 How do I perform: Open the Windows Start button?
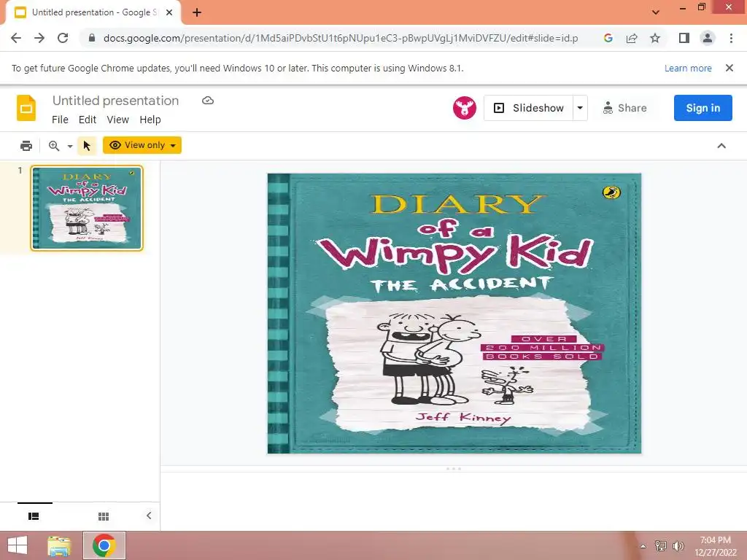click(x=18, y=545)
